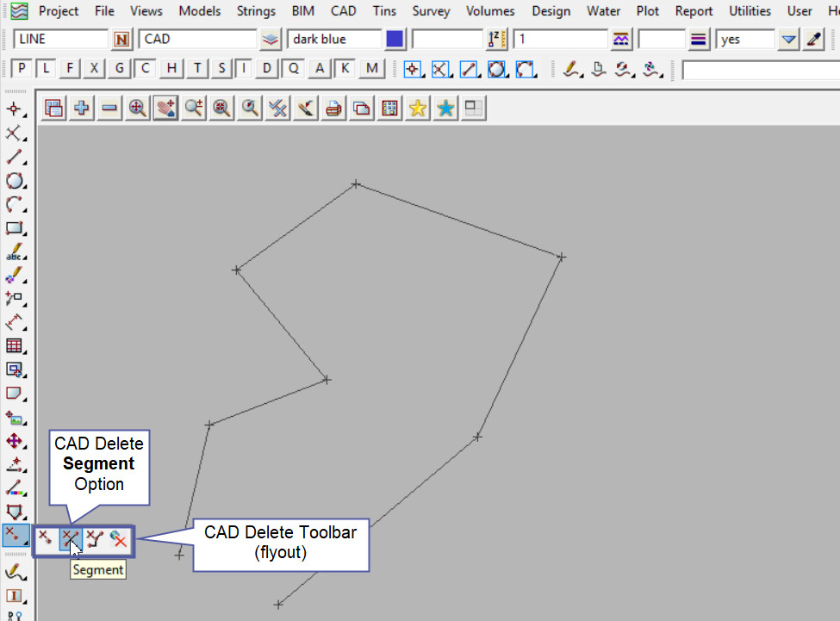840x621 pixels.
Task: Click the printer Plot icon in view toolbar
Action: (333, 109)
